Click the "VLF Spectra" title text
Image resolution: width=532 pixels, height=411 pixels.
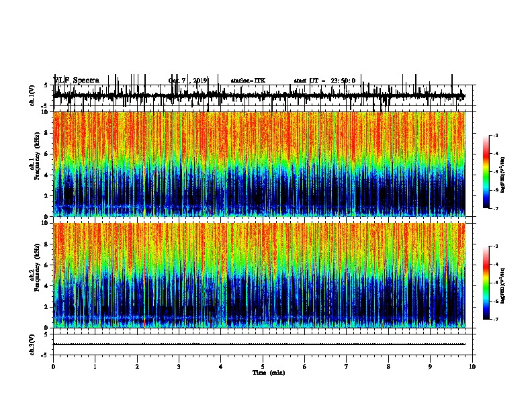click(77, 80)
